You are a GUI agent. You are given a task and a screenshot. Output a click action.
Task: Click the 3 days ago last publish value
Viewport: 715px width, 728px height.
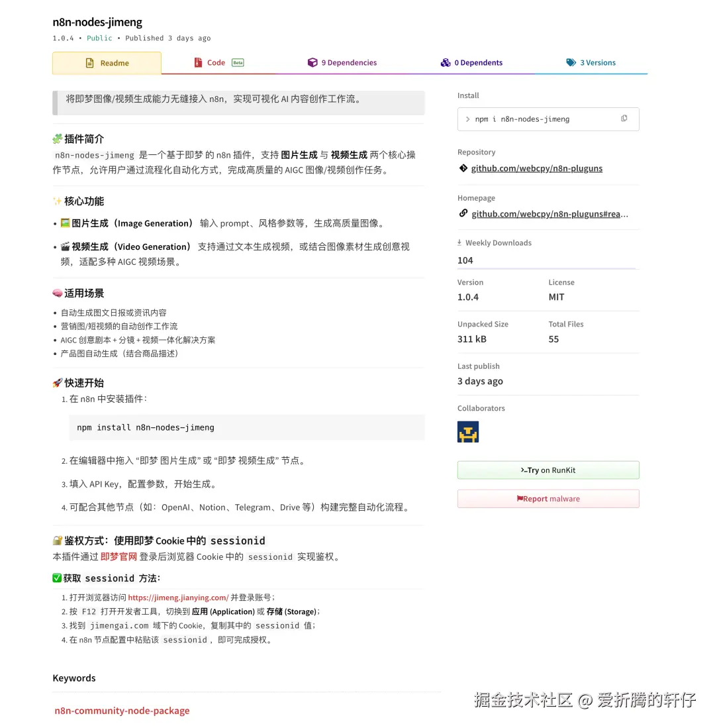(480, 381)
